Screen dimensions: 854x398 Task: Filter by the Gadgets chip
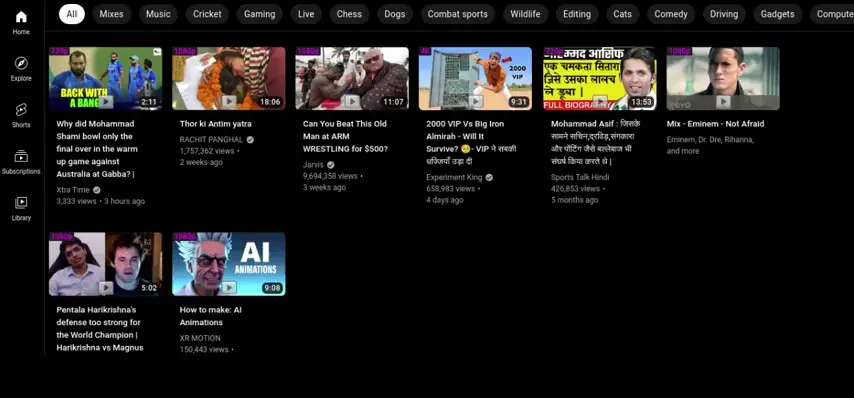pos(777,14)
